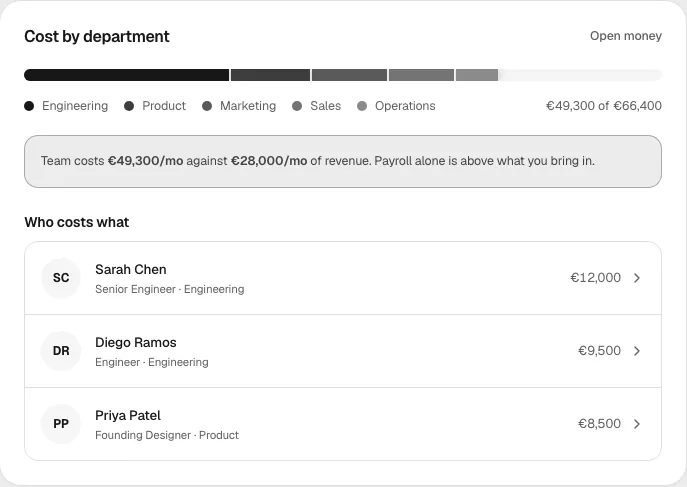Click 'Senior Engineer · Engineering' subtitle
Viewport: 687px width, 487px height.
click(x=170, y=289)
